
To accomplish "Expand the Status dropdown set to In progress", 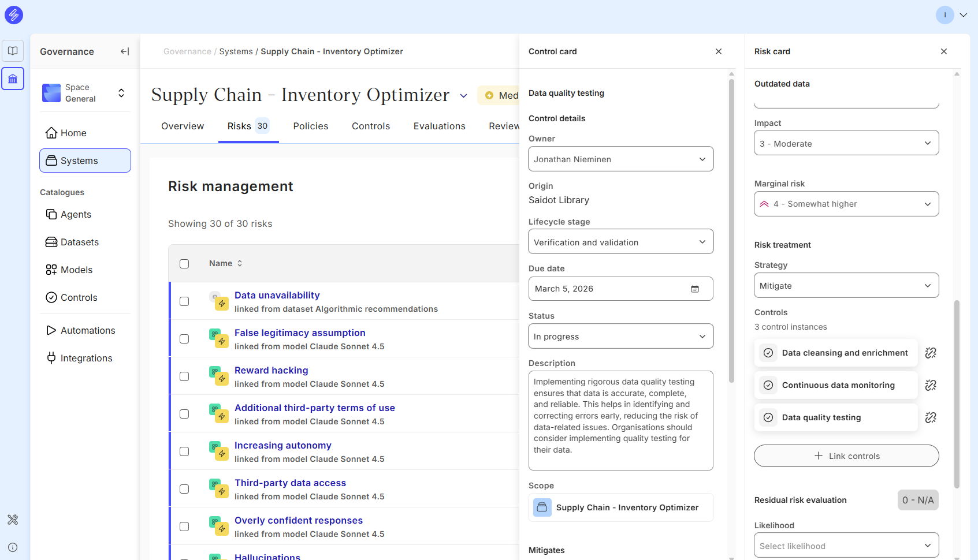I will click(x=620, y=337).
